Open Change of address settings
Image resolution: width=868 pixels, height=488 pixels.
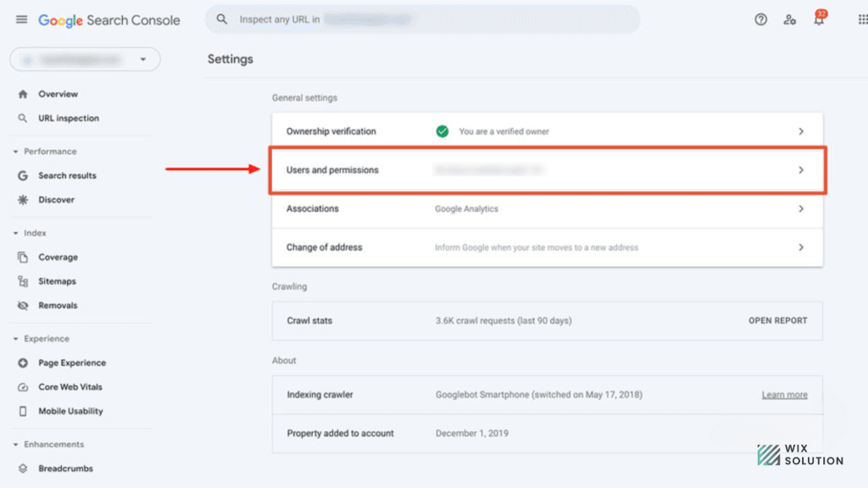click(x=548, y=247)
